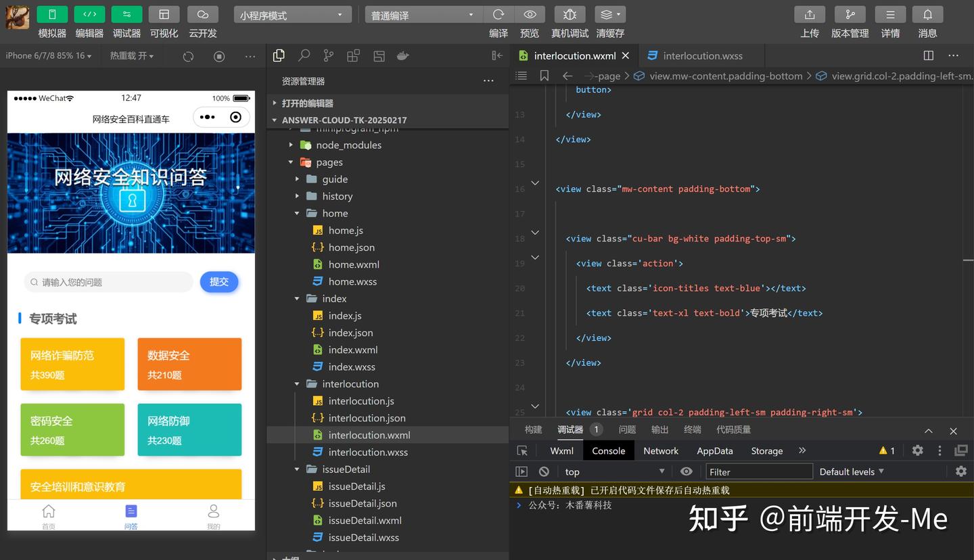The width and height of the screenshot is (974, 560).
Task: Open the Network devtools tab
Action: pyautogui.click(x=661, y=450)
